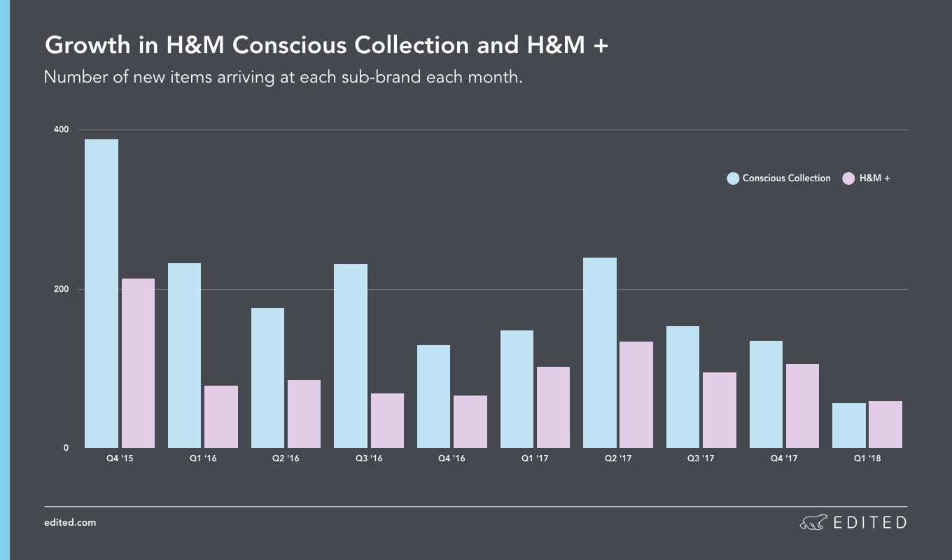Click the EDITED polar bear logo icon

(813, 522)
